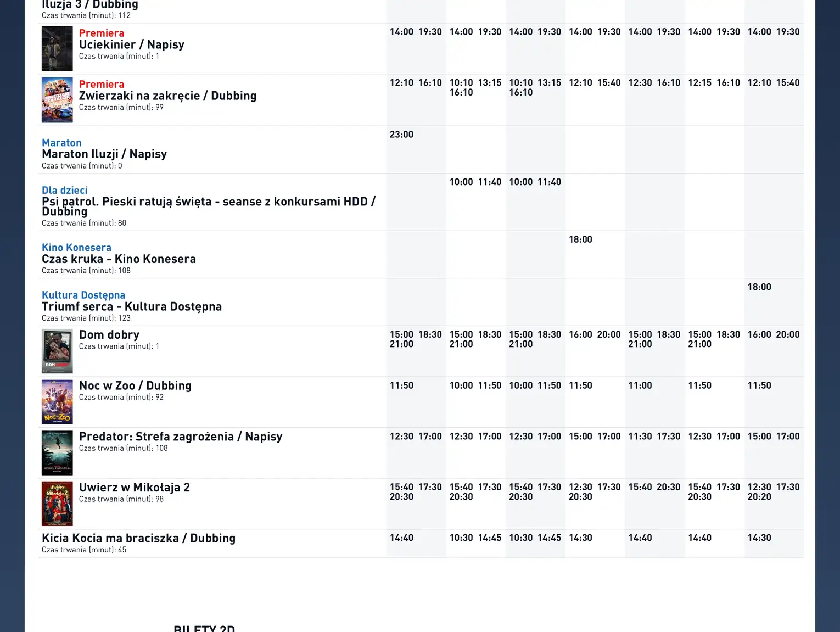
Task: Open the Uciekinier movie poster thumbnail
Action: coord(57,48)
